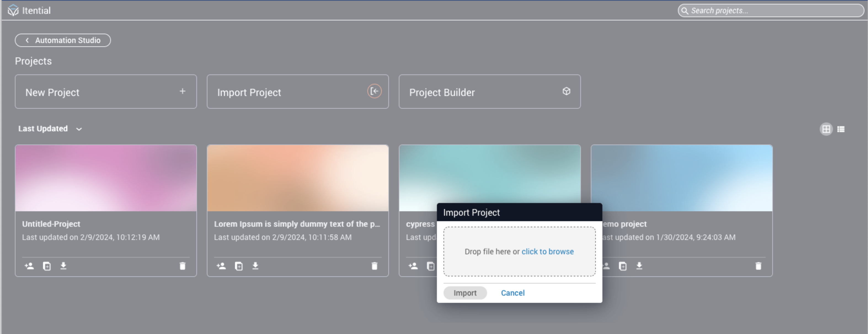868x334 pixels.
Task: Click the 'click to browse' link
Action: [547, 252]
